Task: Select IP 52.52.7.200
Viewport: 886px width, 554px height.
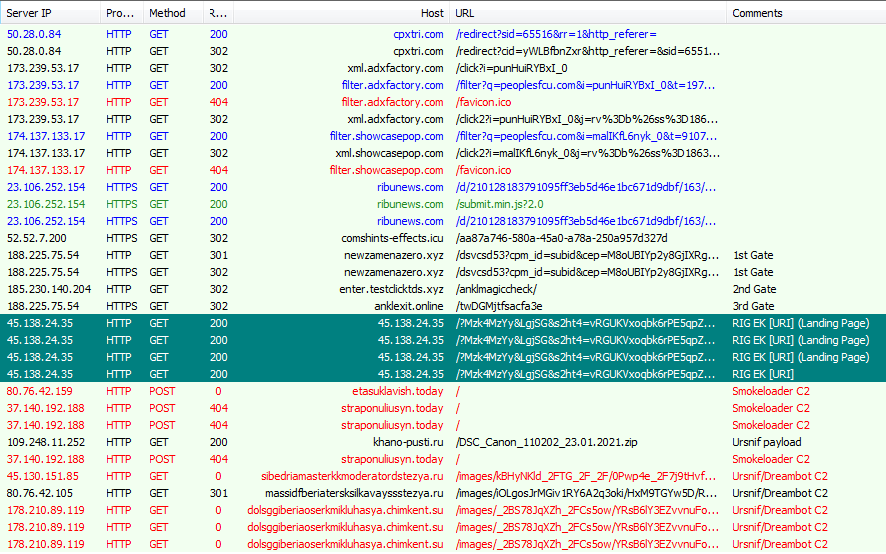Action: click(x=37, y=238)
